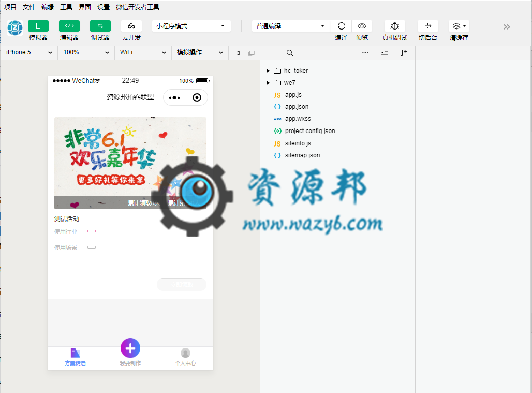Click the 预览 preview eye icon
Screen dimensions: 532x393
click(362, 26)
